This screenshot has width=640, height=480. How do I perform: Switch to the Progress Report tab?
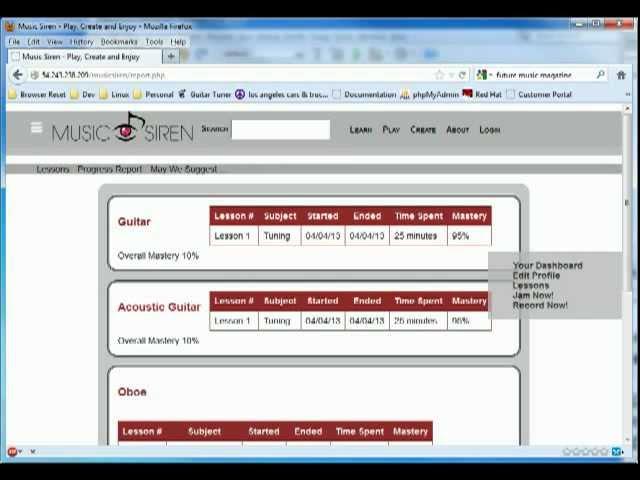coord(110,169)
